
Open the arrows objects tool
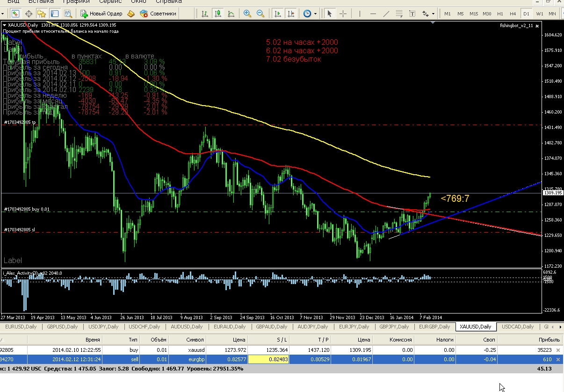pos(426,14)
